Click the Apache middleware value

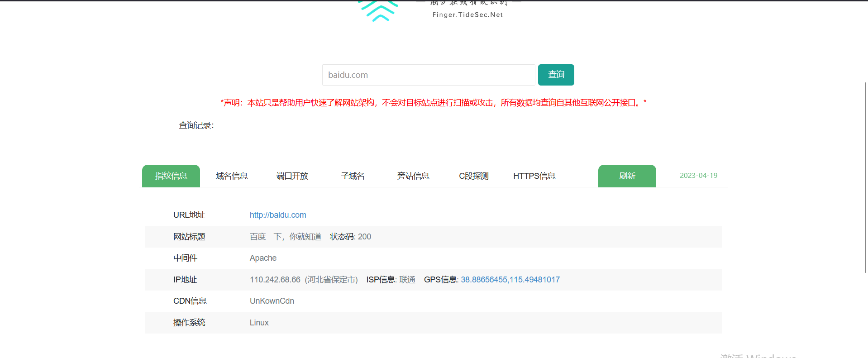point(263,258)
